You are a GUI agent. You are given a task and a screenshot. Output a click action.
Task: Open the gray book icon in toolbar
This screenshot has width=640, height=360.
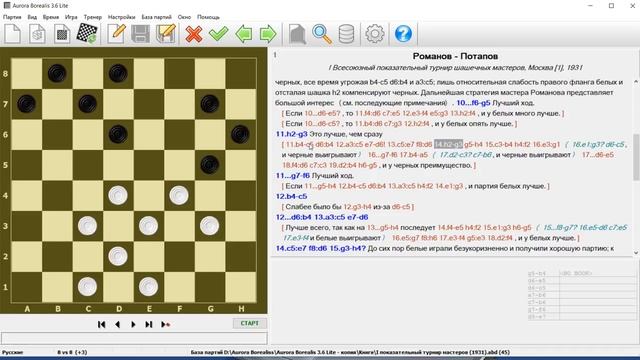(x=297, y=34)
